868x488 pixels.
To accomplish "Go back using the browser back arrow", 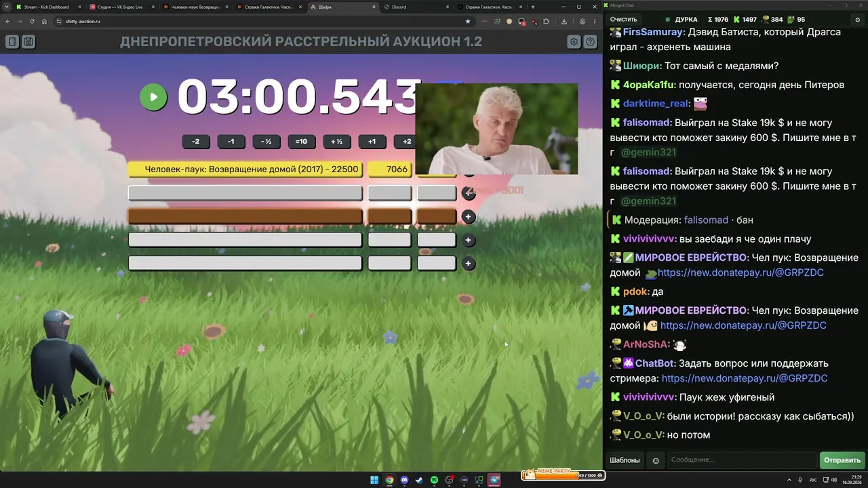I will pos(7,21).
